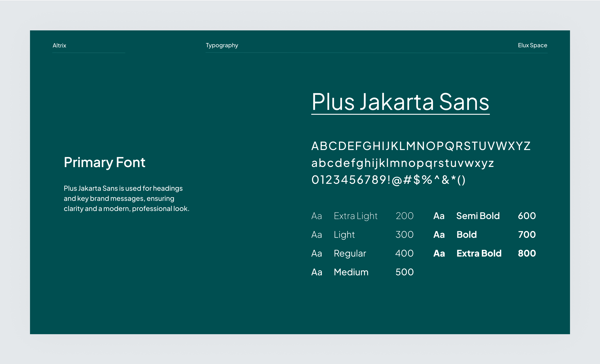Select the Typography section label
Screen dimensions: 600x364
coord(222,45)
